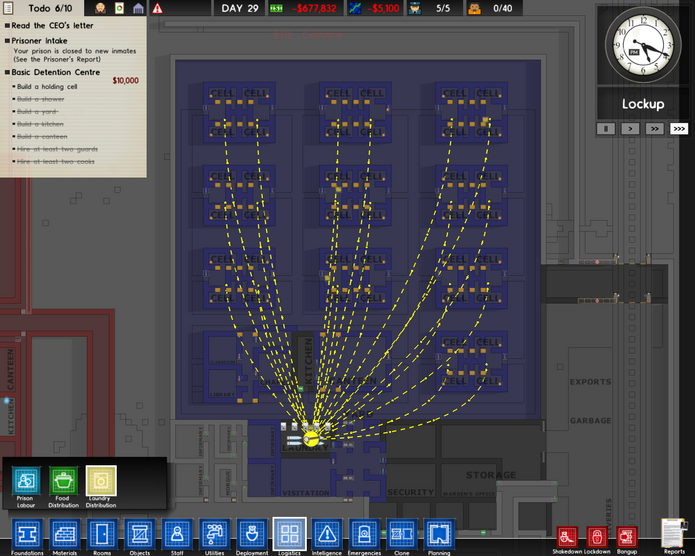Set game speed to normal (>)
This screenshot has width=695, height=556.
[630, 129]
